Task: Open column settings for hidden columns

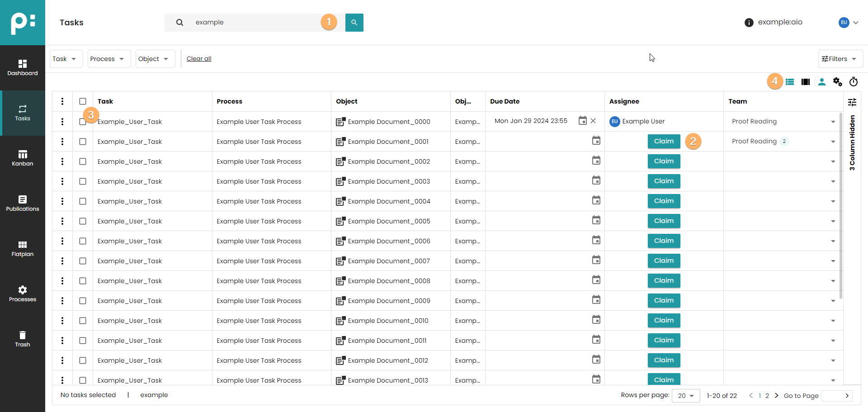Action: click(852, 102)
